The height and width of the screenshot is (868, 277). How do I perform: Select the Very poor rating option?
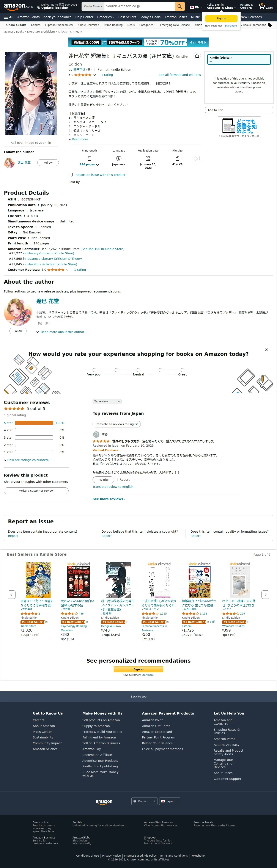(x=94, y=370)
